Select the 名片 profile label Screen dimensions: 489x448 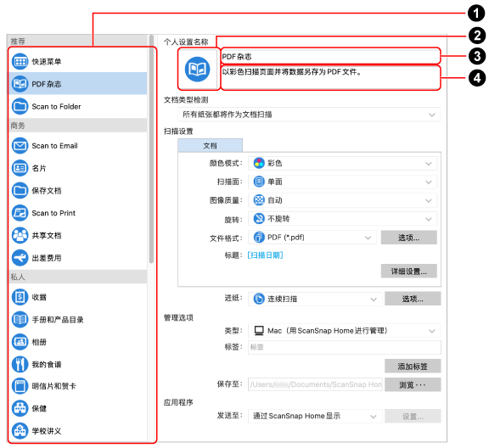click(x=39, y=168)
